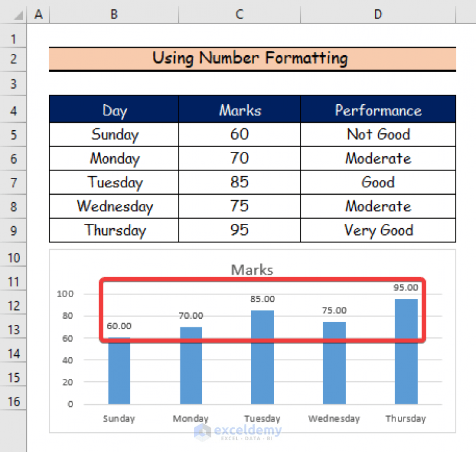
Task: Select the cell with marks 85
Action: [x=239, y=182]
